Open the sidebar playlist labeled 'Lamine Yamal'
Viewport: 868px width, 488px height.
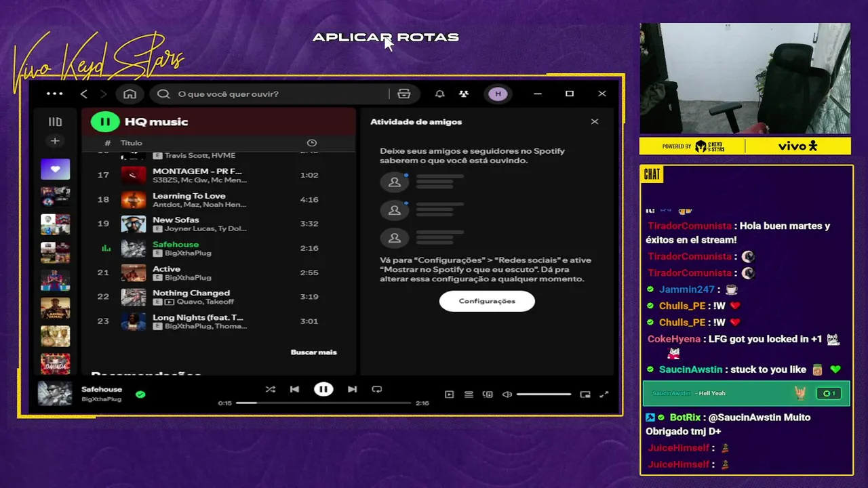[55, 308]
